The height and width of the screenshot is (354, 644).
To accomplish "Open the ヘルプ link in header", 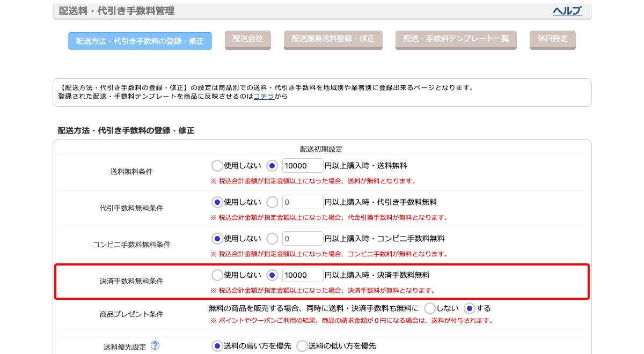I will point(567,11).
